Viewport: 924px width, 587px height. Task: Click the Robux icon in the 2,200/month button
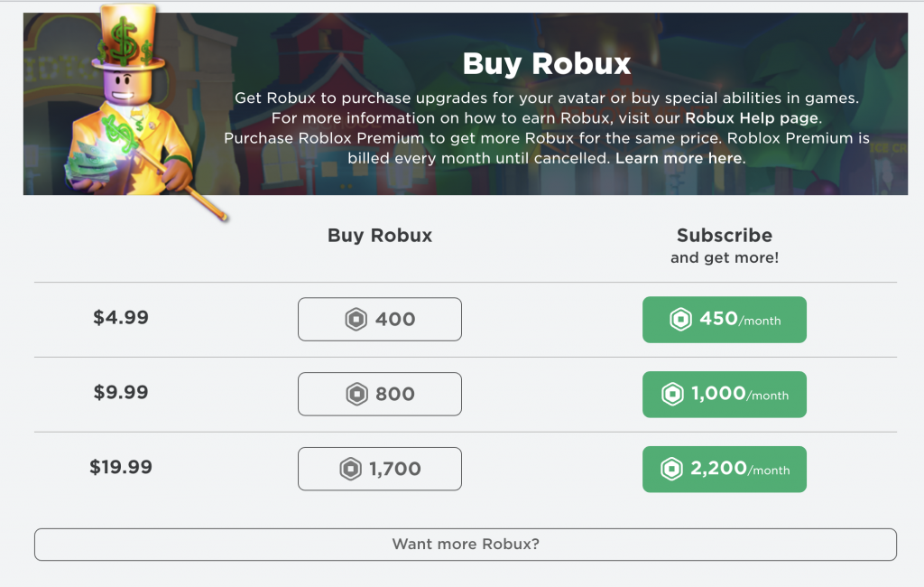point(671,469)
